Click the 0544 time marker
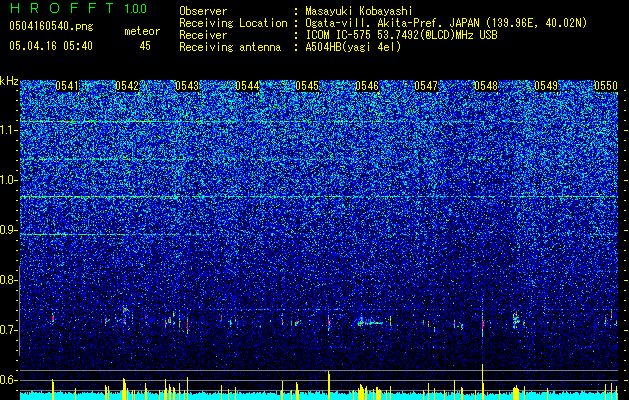 [247, 86]
